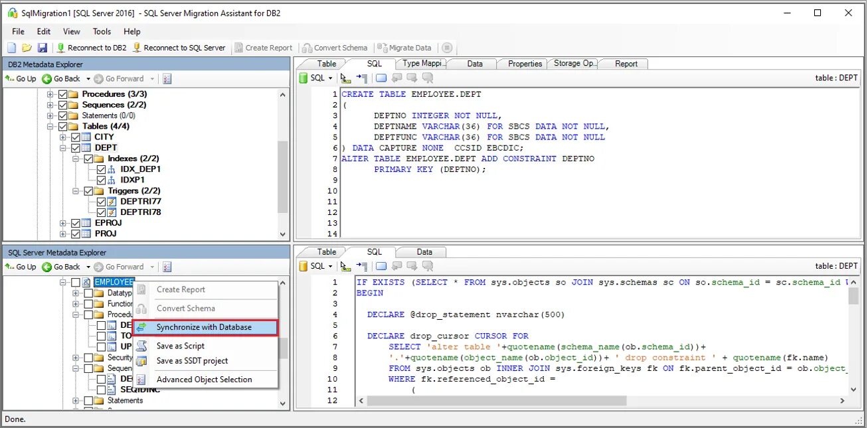This screenshot has width=868, height=428.
Task: Click the EPROJ table icon
Action: pyautogui.click(x=86, y=223)
